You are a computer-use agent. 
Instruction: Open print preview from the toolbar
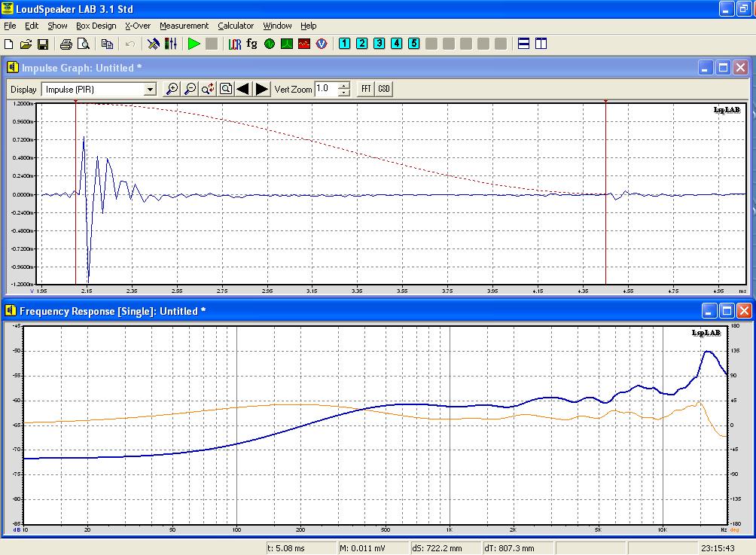84,44
